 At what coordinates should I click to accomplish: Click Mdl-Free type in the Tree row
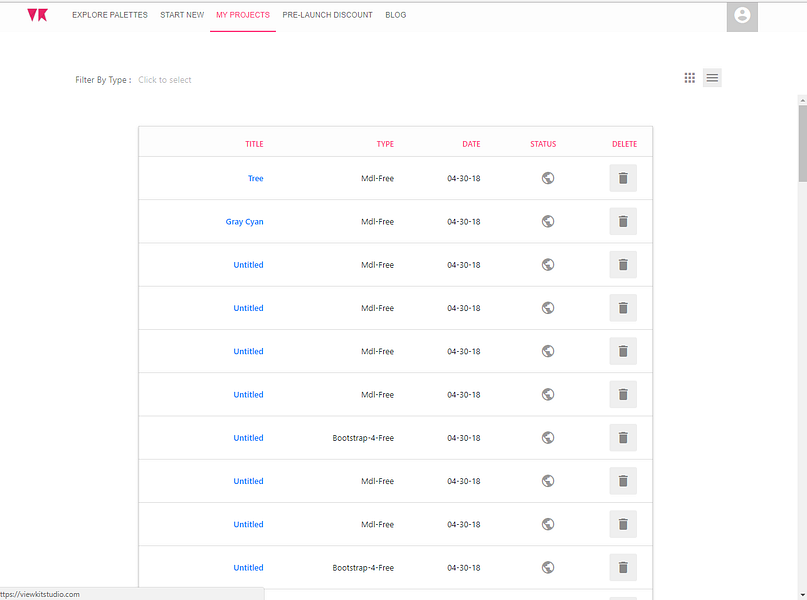click(378, 179)
